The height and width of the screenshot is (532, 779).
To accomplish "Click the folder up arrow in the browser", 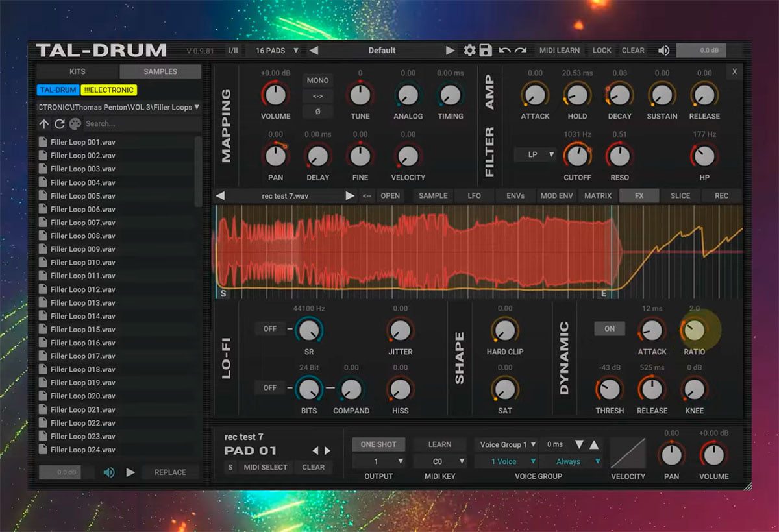I will (x=44, y=124).
